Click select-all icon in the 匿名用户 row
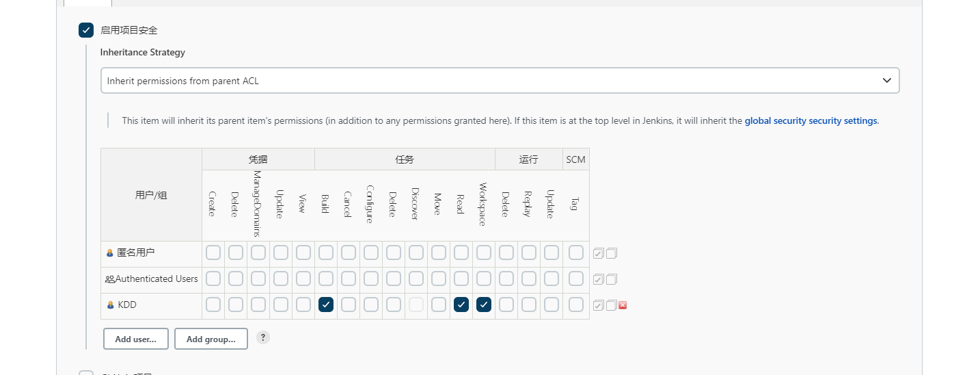This screenshot has width=980, height=375. tap(598, 253)
